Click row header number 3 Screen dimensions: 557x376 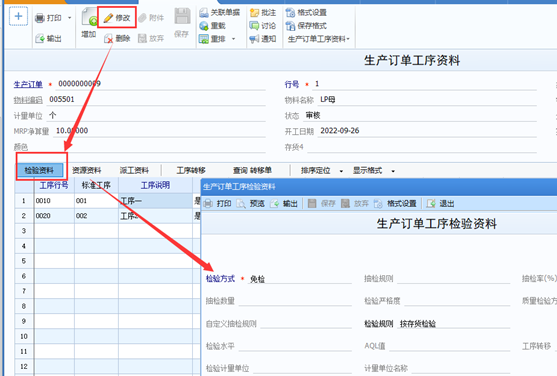pos(24,231)
